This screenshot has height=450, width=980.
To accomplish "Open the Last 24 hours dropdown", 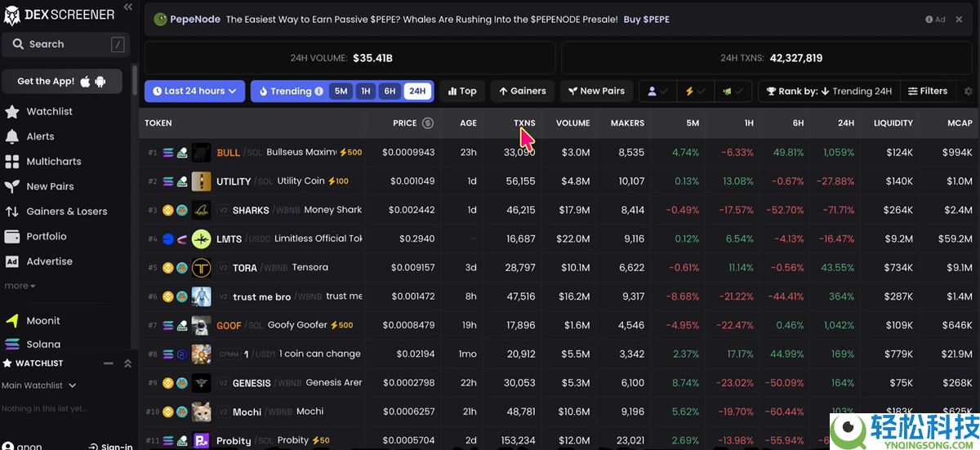I will point(194,91).
